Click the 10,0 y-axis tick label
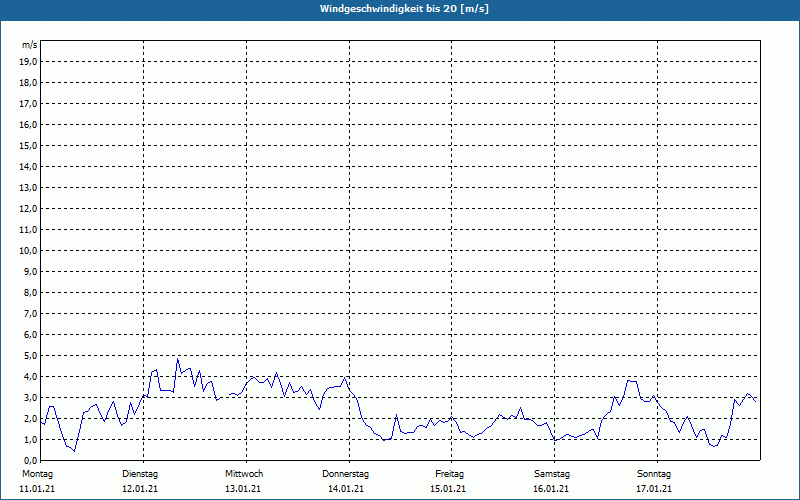 [29, 250]
